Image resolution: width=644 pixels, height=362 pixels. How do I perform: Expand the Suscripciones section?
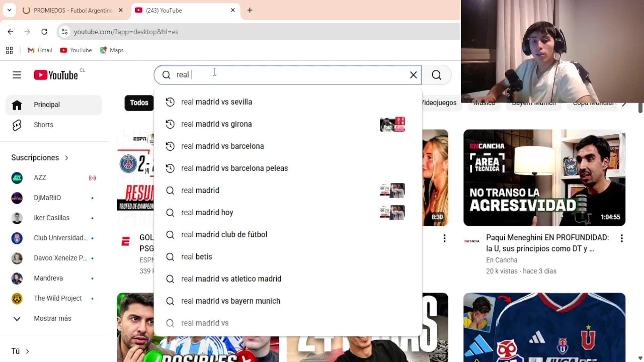point(40,157)
